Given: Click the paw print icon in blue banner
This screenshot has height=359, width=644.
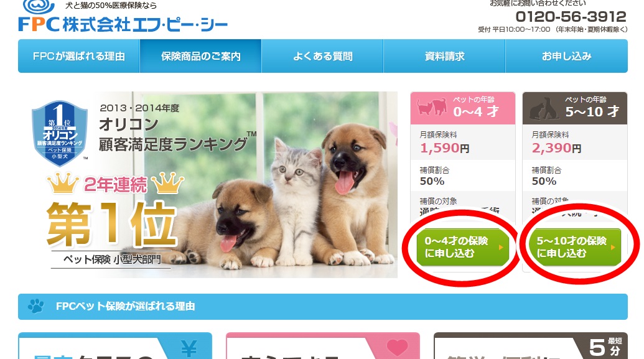Looking at the screenshot, I should 36,306.
